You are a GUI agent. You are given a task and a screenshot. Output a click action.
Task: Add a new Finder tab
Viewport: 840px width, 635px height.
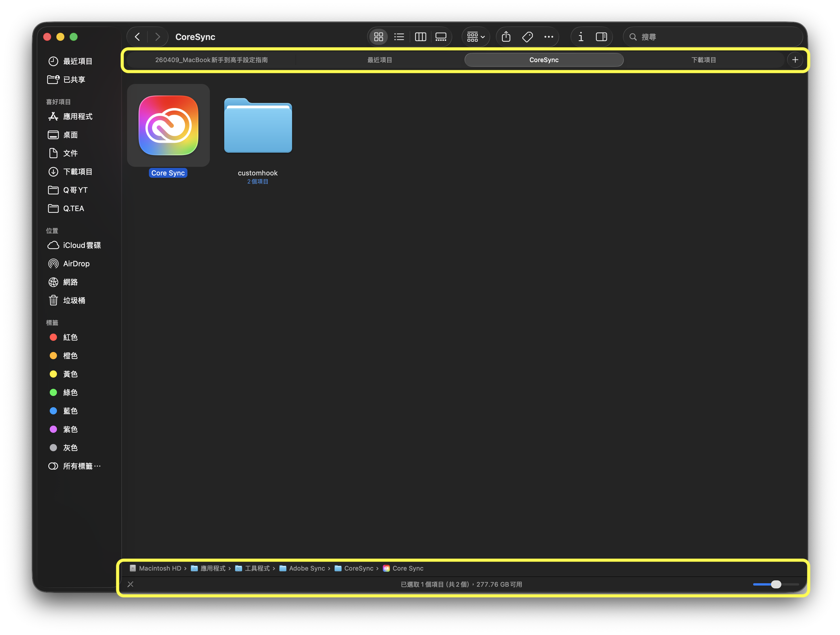(795, 60)
